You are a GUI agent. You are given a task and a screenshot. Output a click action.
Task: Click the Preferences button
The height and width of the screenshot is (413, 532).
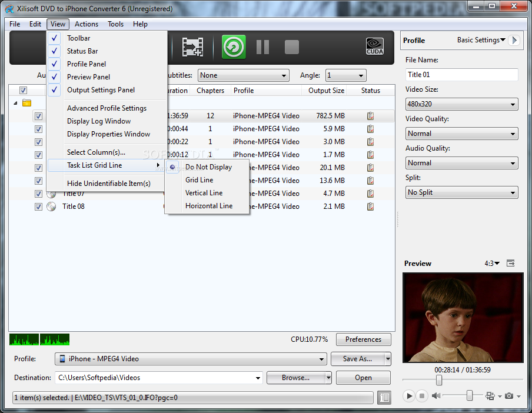point(363,339)
